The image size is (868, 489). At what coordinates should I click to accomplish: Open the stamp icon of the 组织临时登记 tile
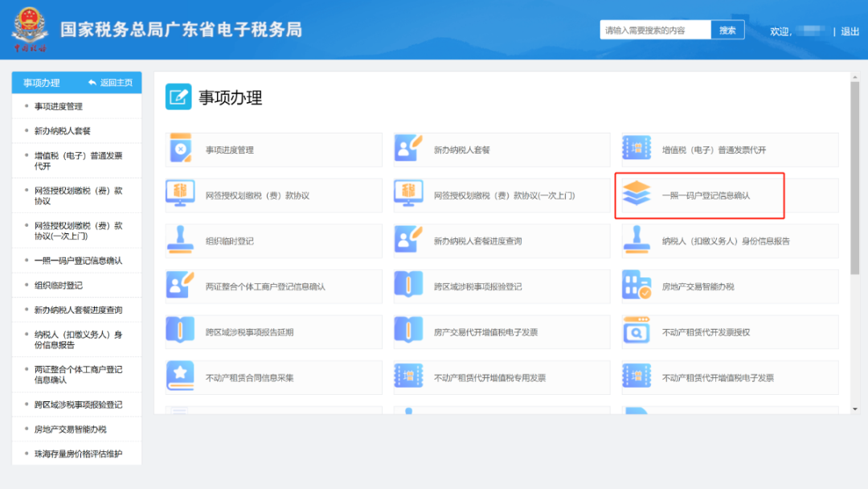tap(180, 240)
